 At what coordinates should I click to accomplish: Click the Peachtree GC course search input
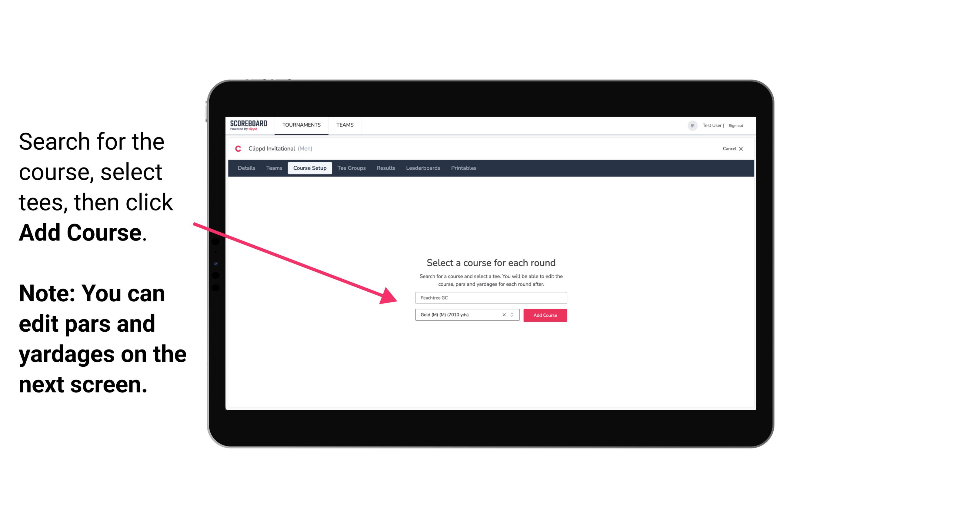tap(491, 297)
